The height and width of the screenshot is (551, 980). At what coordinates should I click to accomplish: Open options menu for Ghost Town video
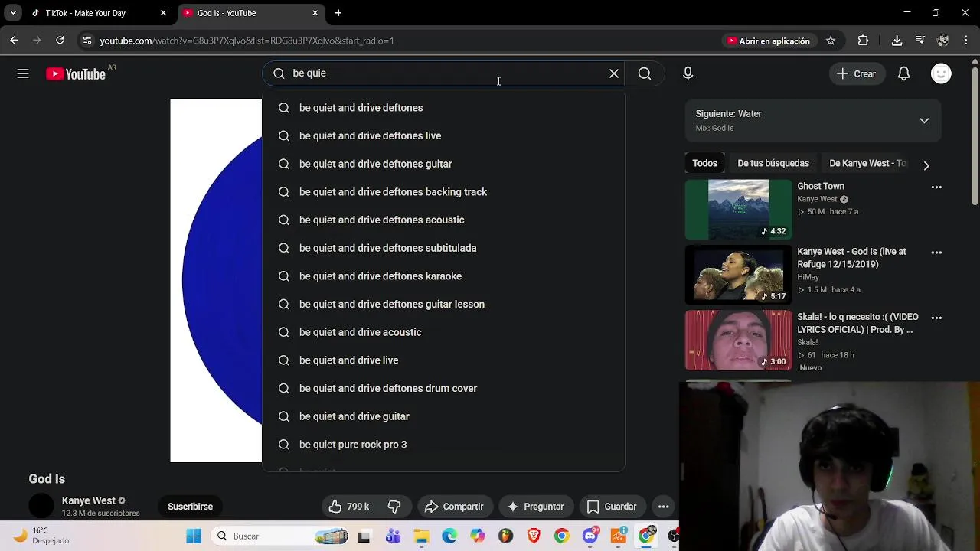click(936, 187)
